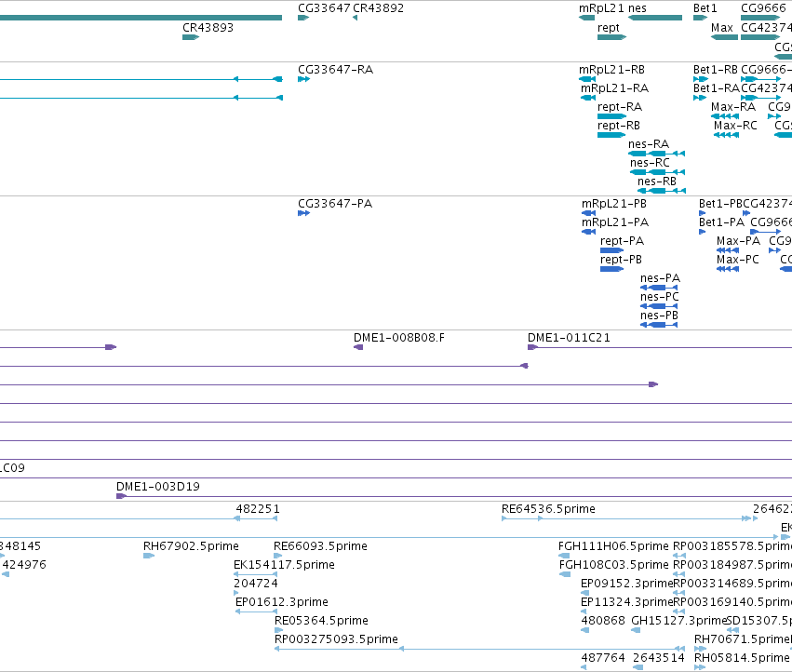Screen dimensions: 792x672
Task: Select the Max-RC transcript label
Action: tap(735, 126)
